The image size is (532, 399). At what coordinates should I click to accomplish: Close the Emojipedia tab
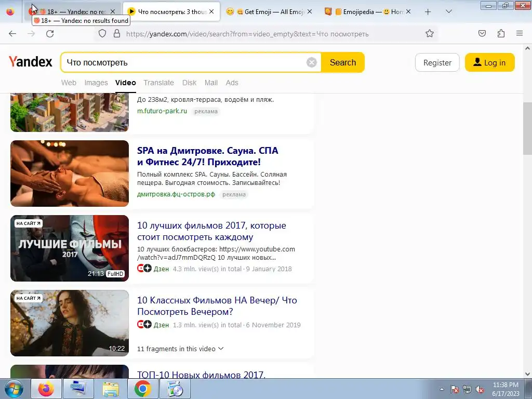point(408,11)
